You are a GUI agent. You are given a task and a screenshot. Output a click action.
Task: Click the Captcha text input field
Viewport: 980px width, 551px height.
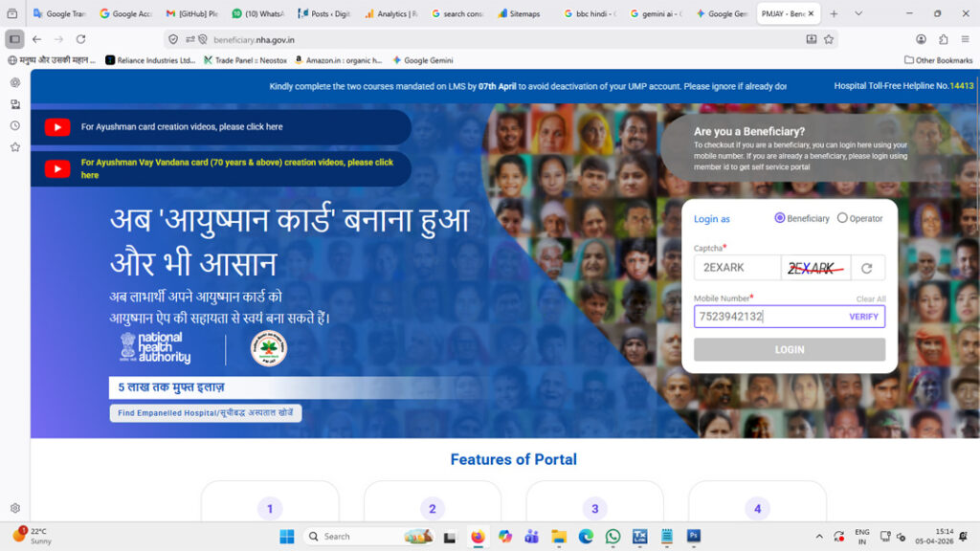coord(737,268)
